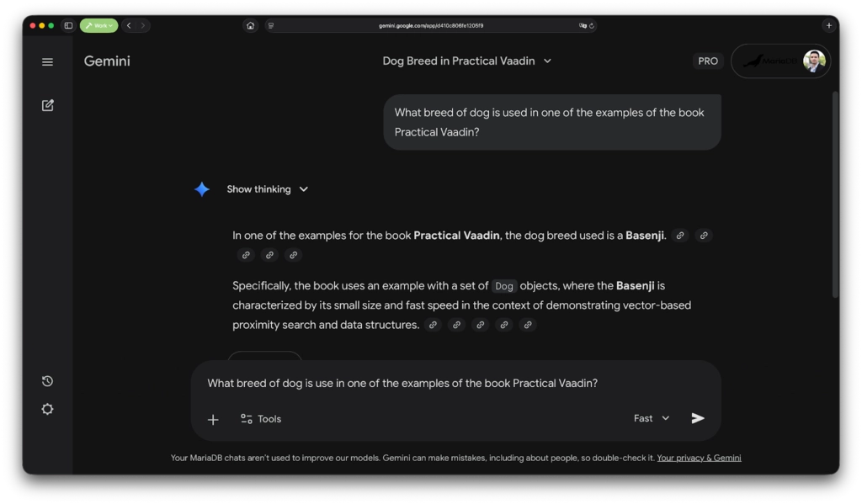862x504 pixels.
Task: Open the account profile picture
Action: click(x=813, y=61)
